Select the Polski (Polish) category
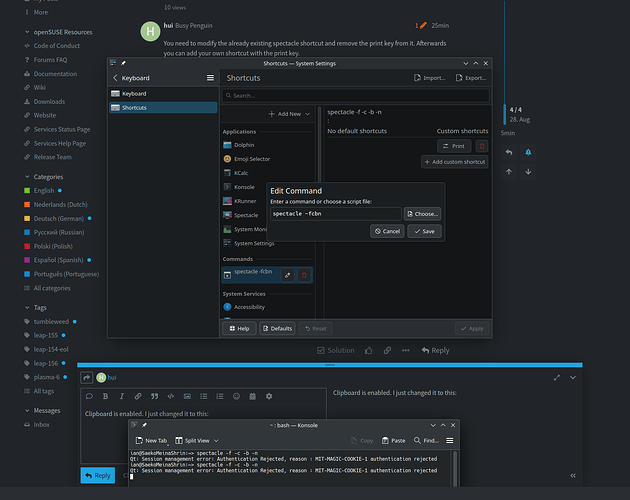Image resolution: width=630 pixels, height=500 pixels. (48, 246)
